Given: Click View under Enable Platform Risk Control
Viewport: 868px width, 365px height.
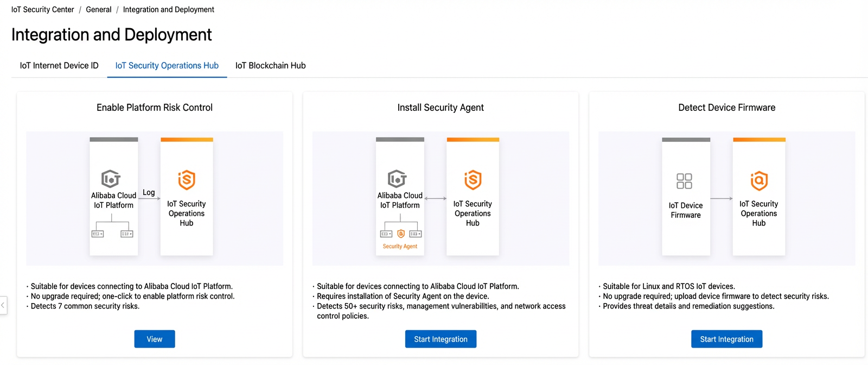Looking at the screenshot, I should (155, 339).
